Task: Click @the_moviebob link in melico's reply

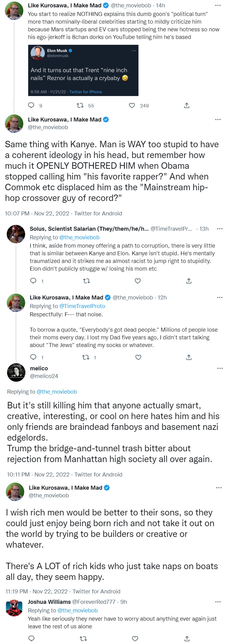Action: pyautogui.click(x=57, y=391)
